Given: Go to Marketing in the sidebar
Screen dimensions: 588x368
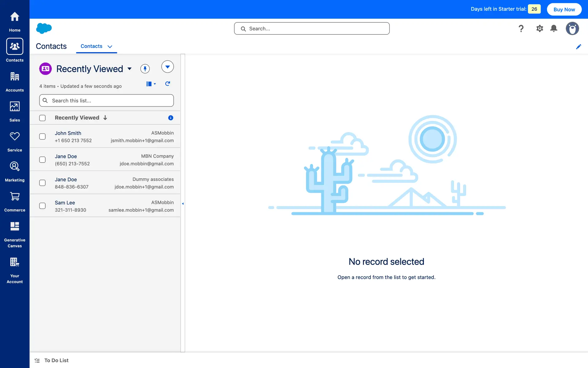Looking at the screenshot, I should [15, 171].
